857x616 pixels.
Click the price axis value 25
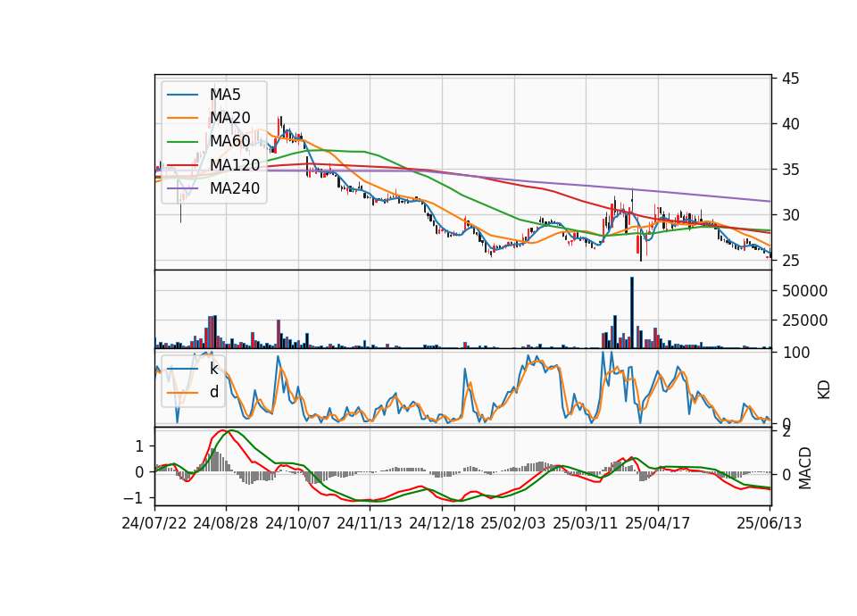(x=790, y=261)
